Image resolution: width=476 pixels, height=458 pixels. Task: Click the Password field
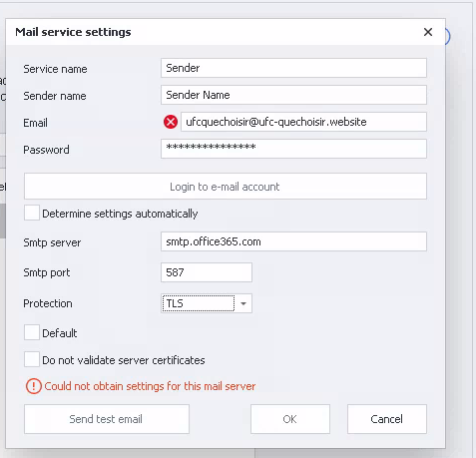[293, 149]
